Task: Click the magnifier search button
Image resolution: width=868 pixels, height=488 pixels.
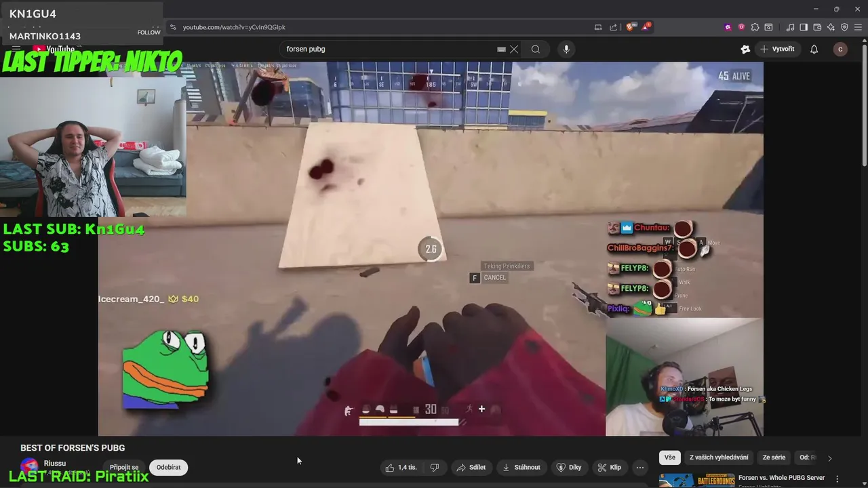Action: point(536,49)
